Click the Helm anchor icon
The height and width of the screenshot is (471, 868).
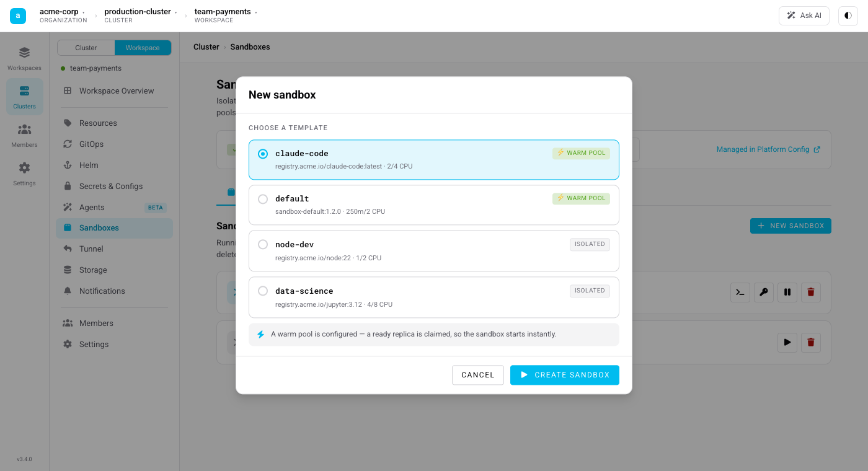pos(68,165)
